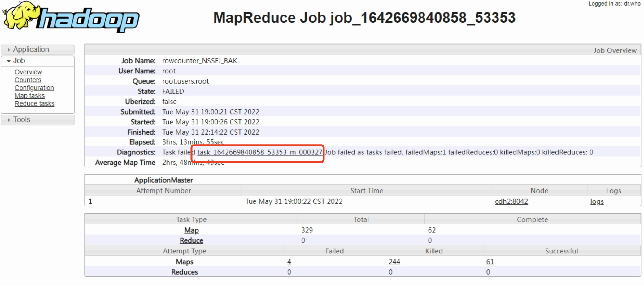Click the Node column header
Viewport: 644px width, 286px height.
coord(539,191)
